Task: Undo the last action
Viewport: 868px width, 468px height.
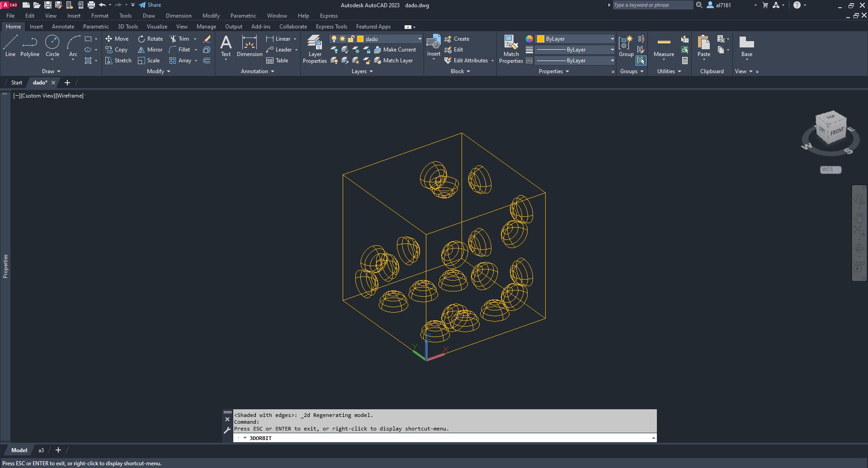Action: (x=102, y=5)
